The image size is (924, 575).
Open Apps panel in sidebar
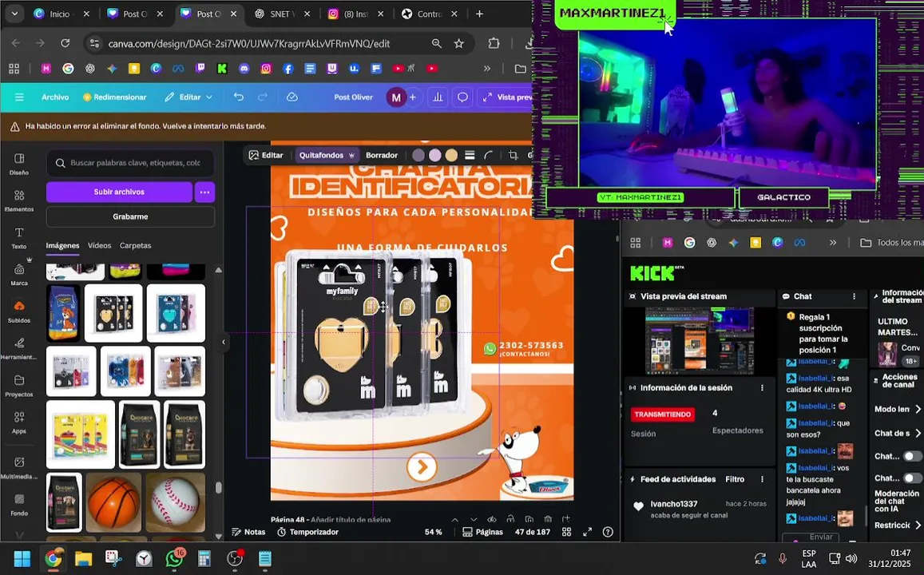[19, 422]
